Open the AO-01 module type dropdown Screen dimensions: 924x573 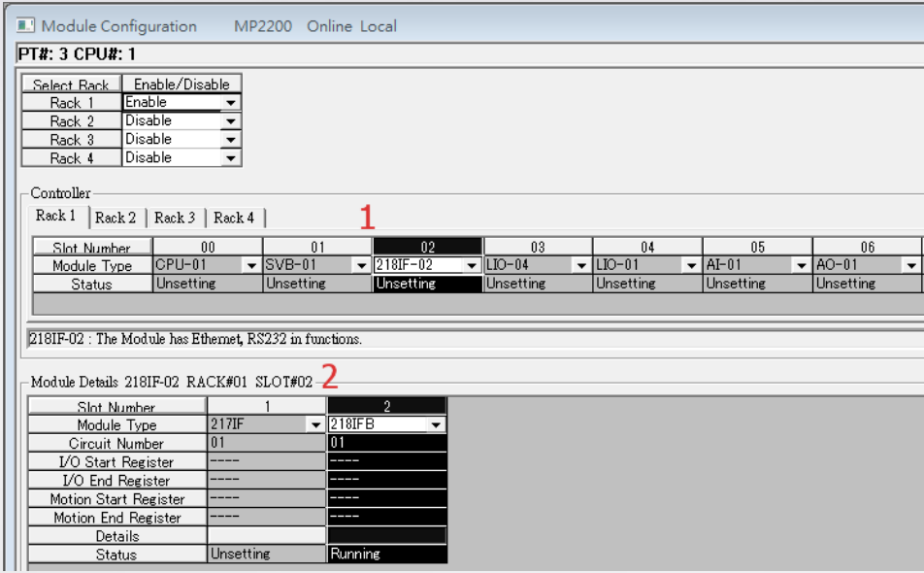coord(911,265)
